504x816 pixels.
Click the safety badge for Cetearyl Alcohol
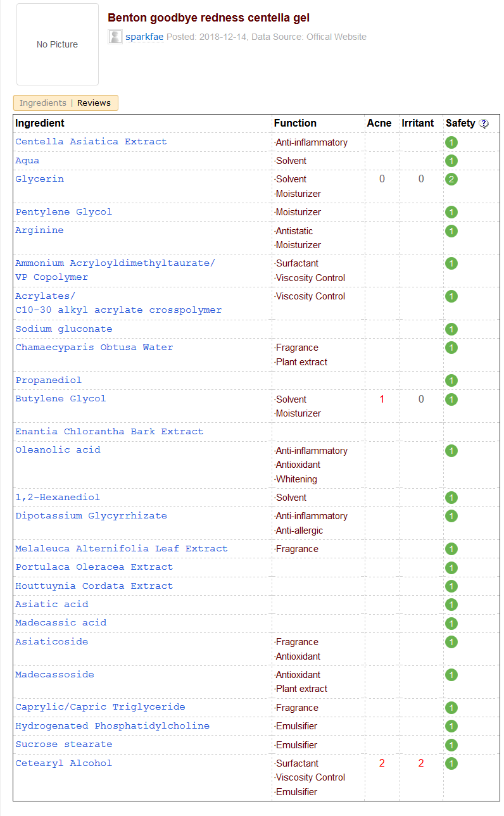point(451,763)
